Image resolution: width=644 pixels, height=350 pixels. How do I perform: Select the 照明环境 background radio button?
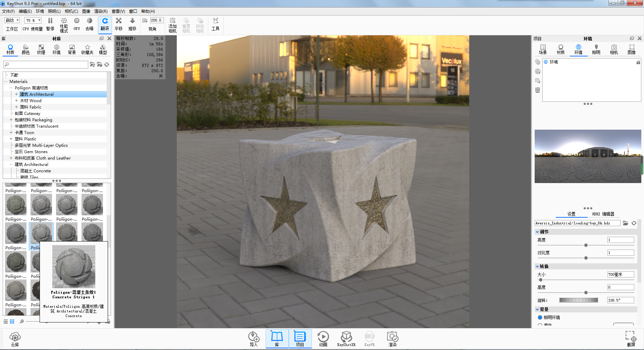point(540,317)
